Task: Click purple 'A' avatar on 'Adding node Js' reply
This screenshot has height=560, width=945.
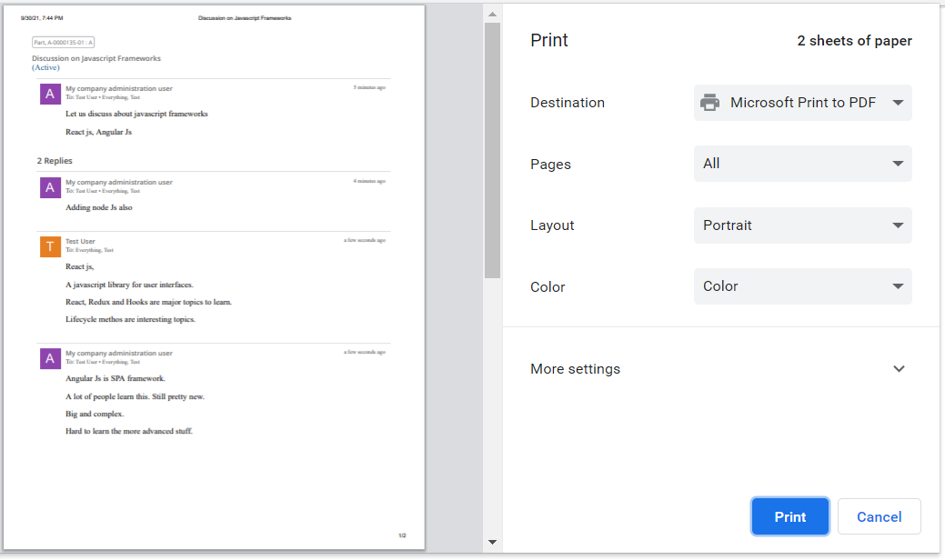Action: click(50, 187)
